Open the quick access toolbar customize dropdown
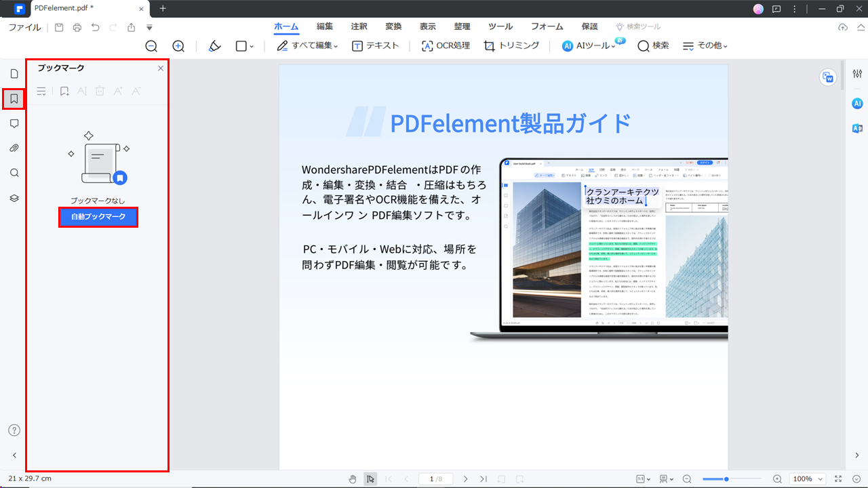 (x=149, y=28)
